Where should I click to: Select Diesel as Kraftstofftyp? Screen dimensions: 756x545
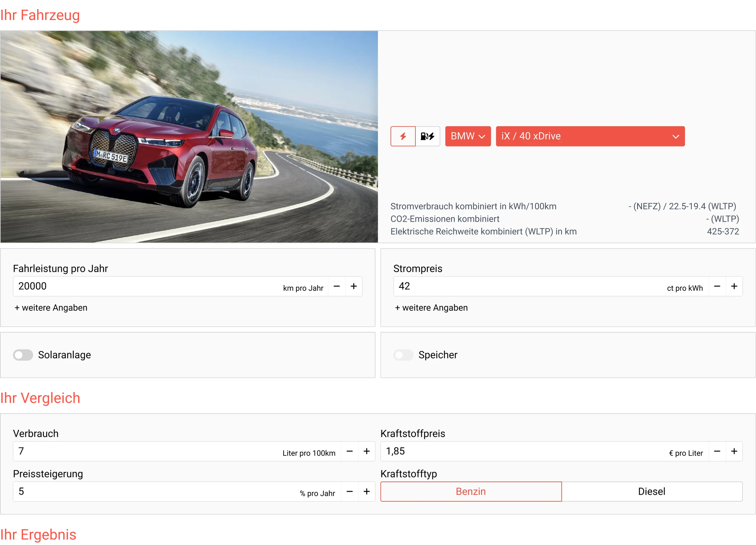tap(652, 492)
